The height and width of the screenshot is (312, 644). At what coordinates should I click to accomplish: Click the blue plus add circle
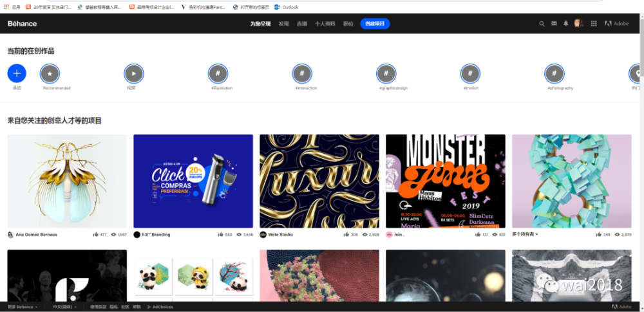(x=17, y=73)
